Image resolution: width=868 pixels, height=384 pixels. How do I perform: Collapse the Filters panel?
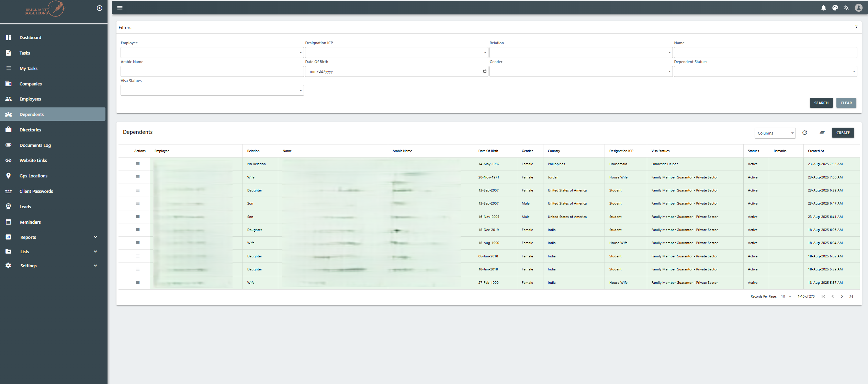(x=856, y=27)
